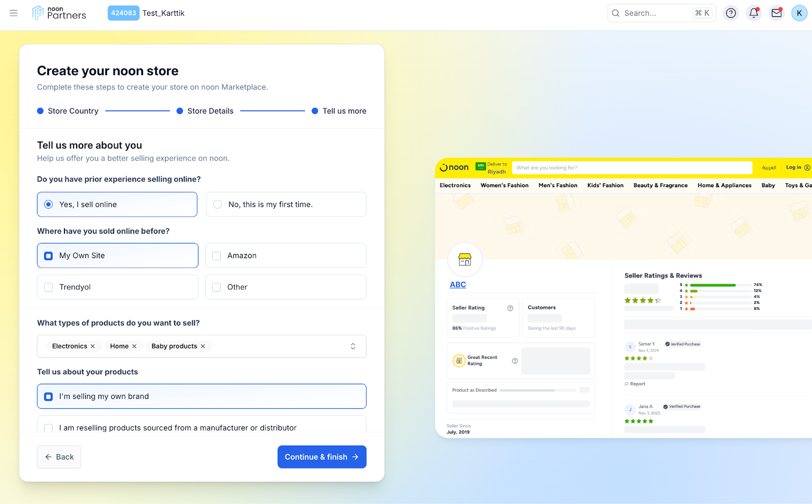Click the Back button

(59, 457)
